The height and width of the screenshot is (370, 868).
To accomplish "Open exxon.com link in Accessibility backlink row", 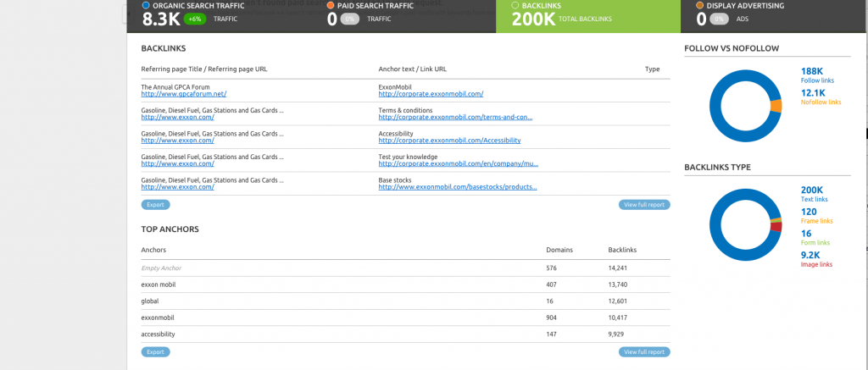I will pos(178,141).
